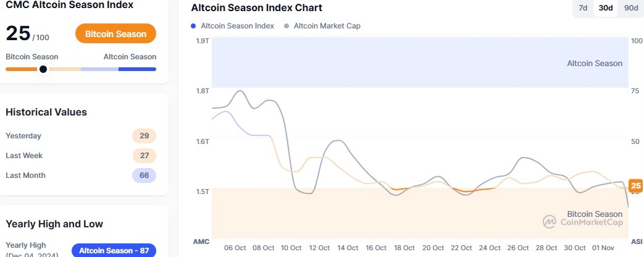644x257 pixels.
Task: Click the black season slider knob
Action: click(x=43, y=69)
